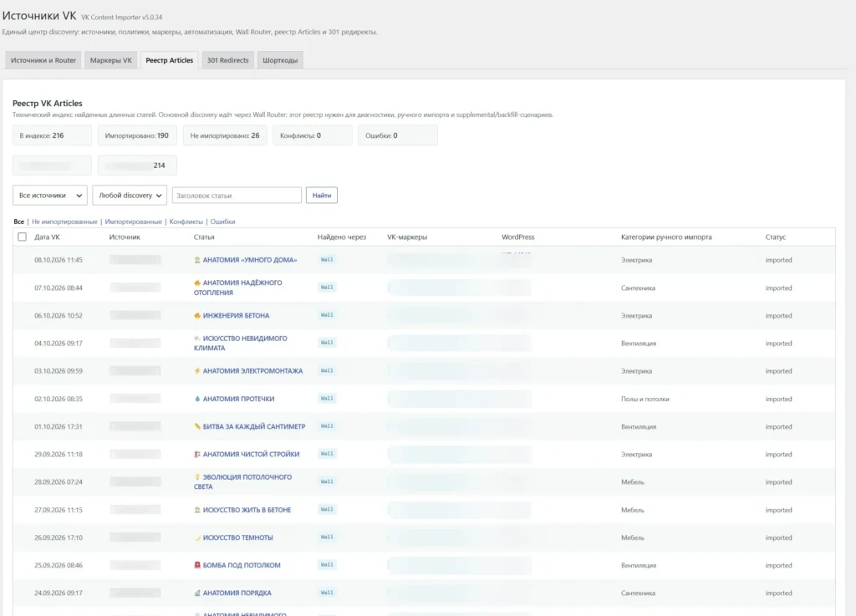Viewport: 856px width, 616px height.
Task: Click the Полы и потолки category cell
Action: 645,399
